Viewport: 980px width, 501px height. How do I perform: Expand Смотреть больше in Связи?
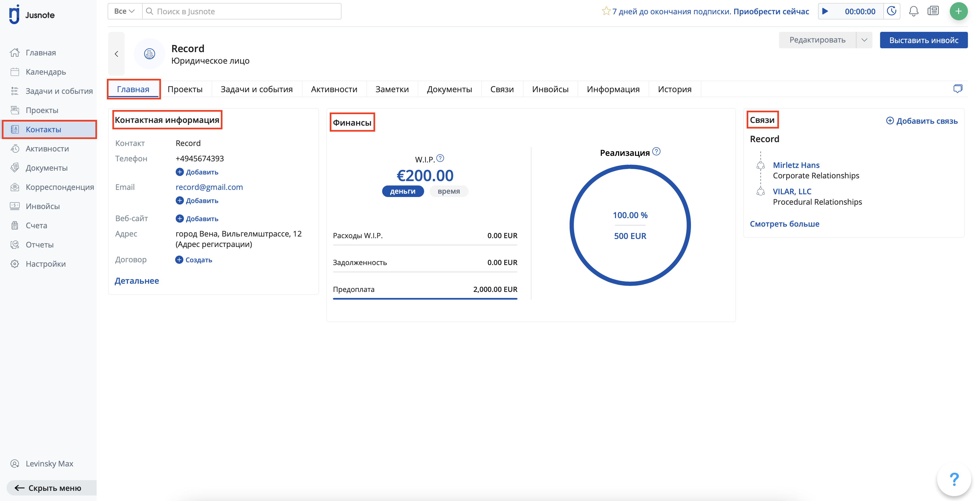coord(785,224)
